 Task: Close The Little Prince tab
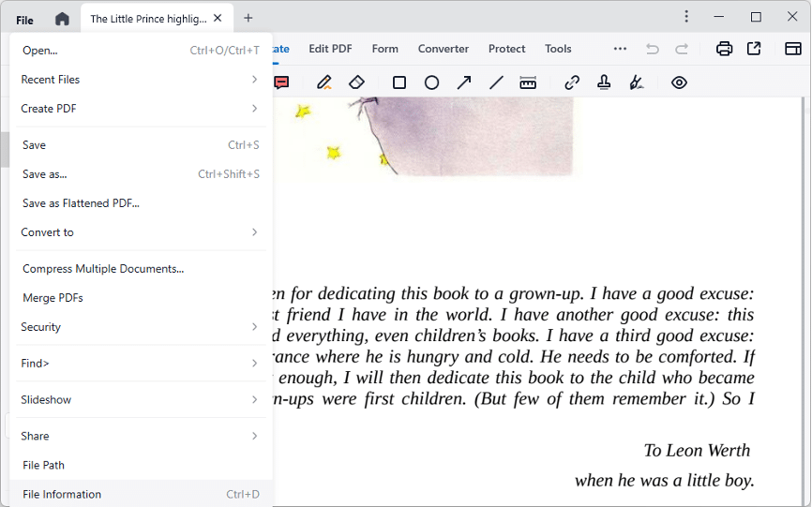click(x=218, y=18)
